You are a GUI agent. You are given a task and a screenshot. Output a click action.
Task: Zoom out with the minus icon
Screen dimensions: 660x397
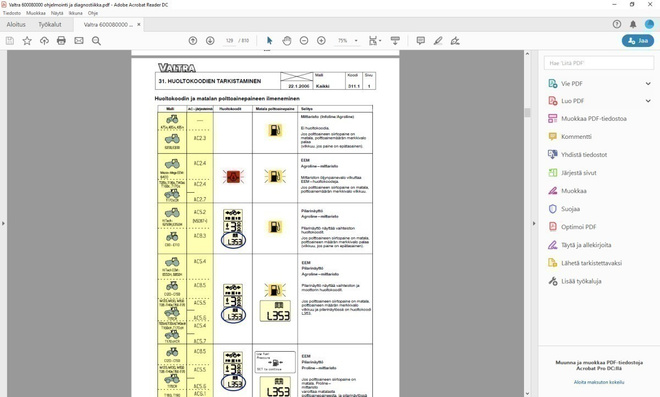[x=304, y=41]
